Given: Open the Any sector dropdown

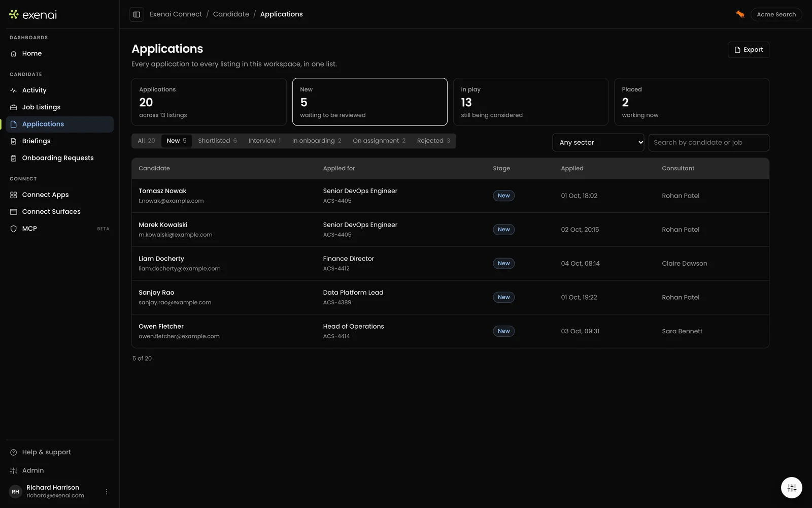Looking at the screenshot, I should coord(598,143).
